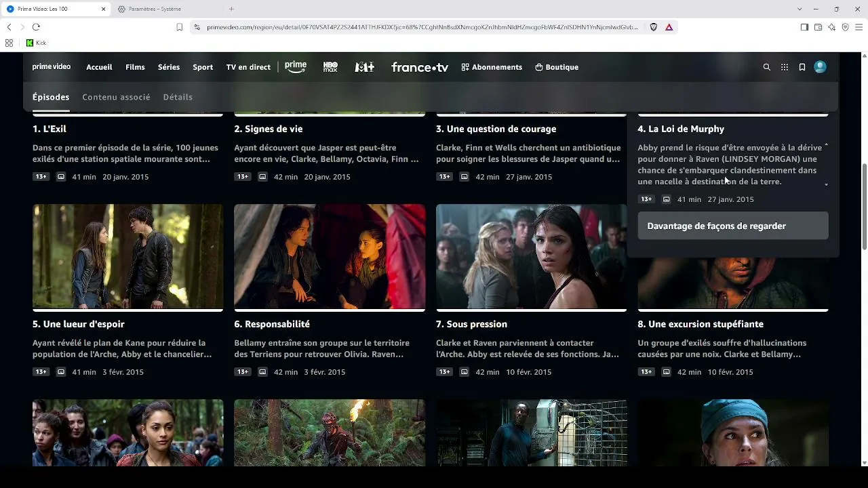Click the 13+ rating badge under Sous pression

point(444,372)
